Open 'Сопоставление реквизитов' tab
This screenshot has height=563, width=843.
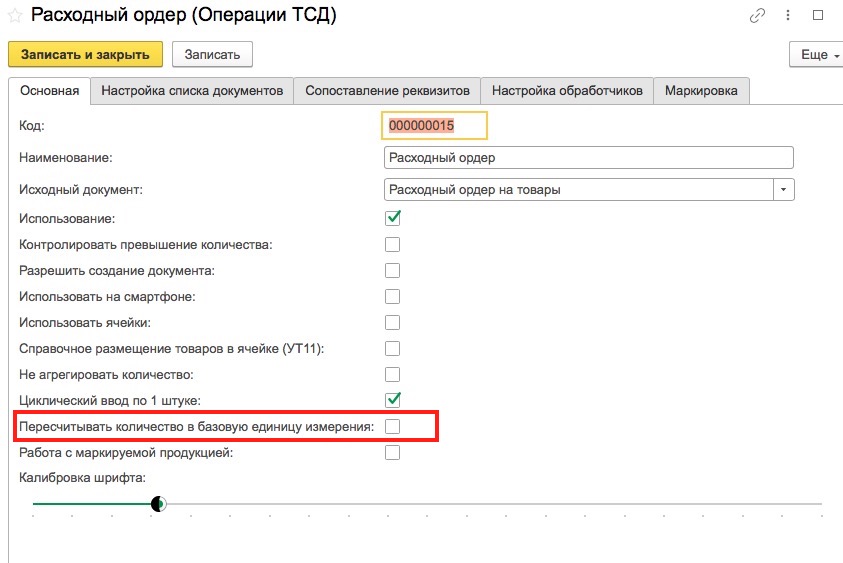388,90
